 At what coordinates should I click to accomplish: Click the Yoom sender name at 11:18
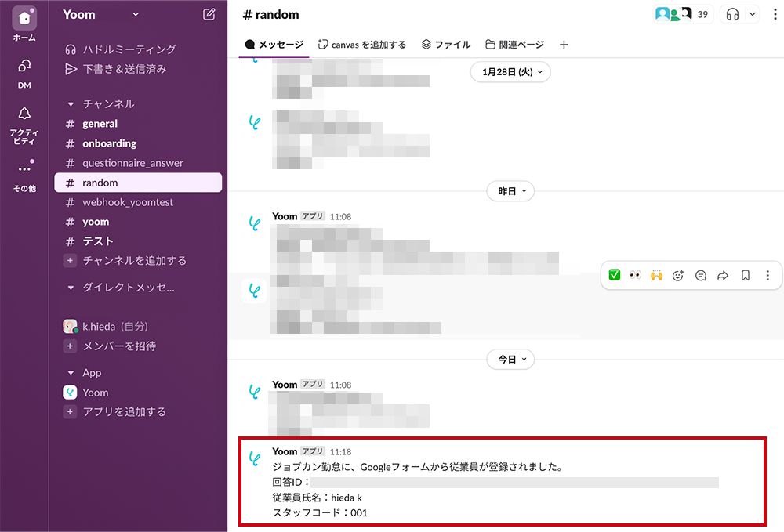(285, 451)
